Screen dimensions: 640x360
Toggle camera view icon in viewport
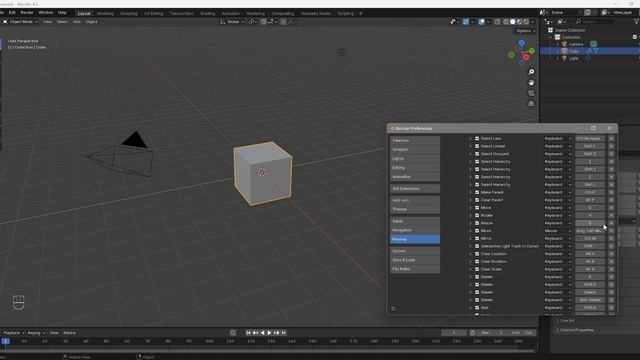point(531,93)
